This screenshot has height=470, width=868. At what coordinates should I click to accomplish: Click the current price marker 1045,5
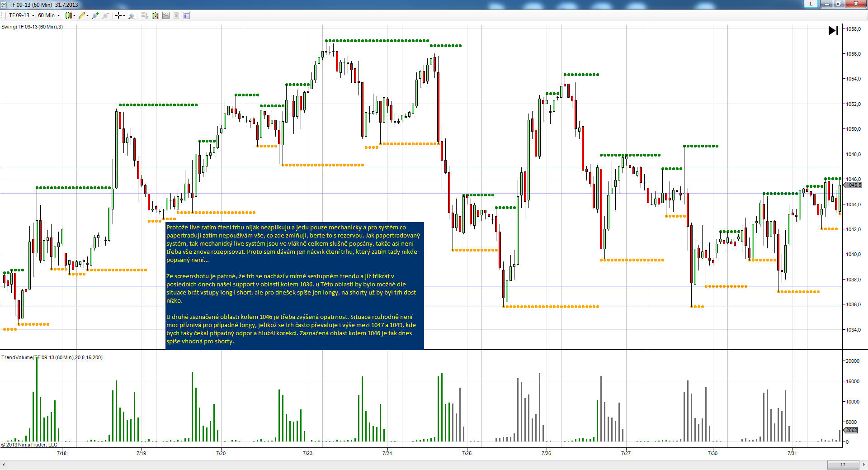853,185
